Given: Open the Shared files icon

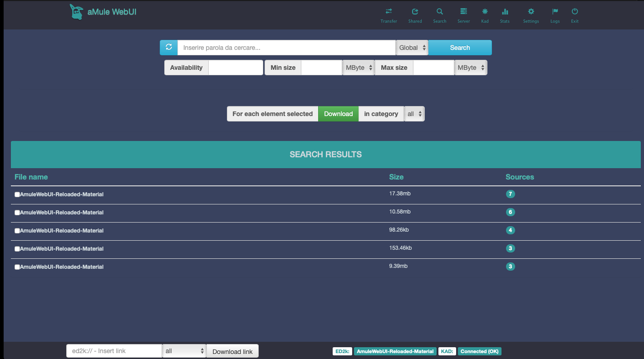Looking at the screenshot, I should pos(415,11).
